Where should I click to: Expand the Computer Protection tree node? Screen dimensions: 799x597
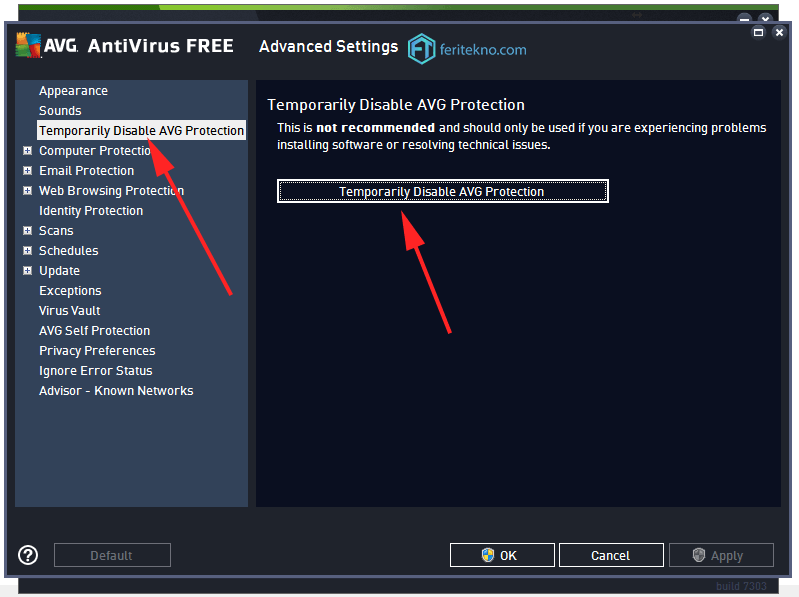28,150
